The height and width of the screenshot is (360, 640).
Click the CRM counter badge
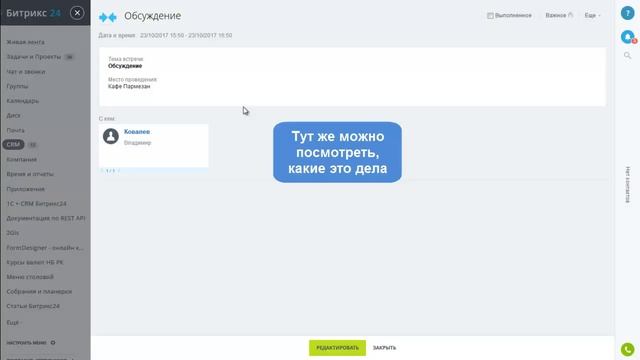click(x=32, y=144)
